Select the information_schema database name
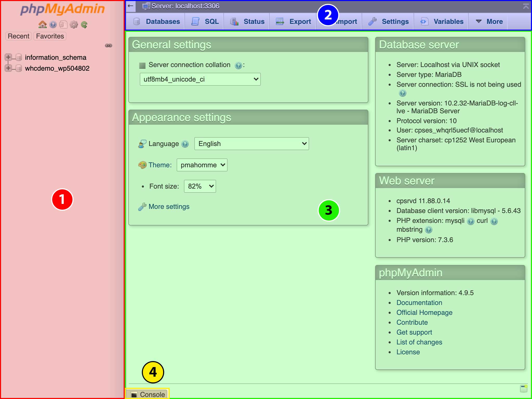This screenshot has width=532, height=399. pyautogui.click(x=56, y=57)
